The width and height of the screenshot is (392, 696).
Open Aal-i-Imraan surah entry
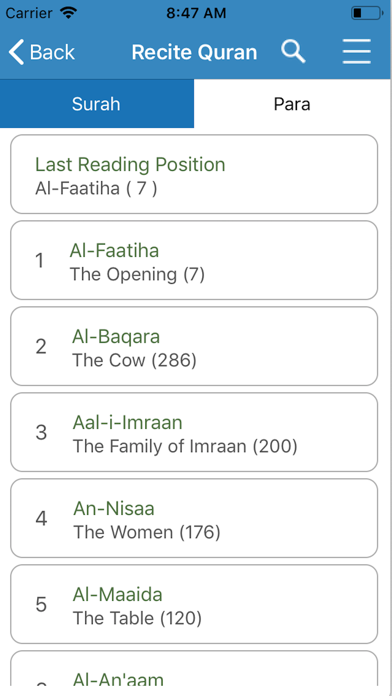click(194, 432)
